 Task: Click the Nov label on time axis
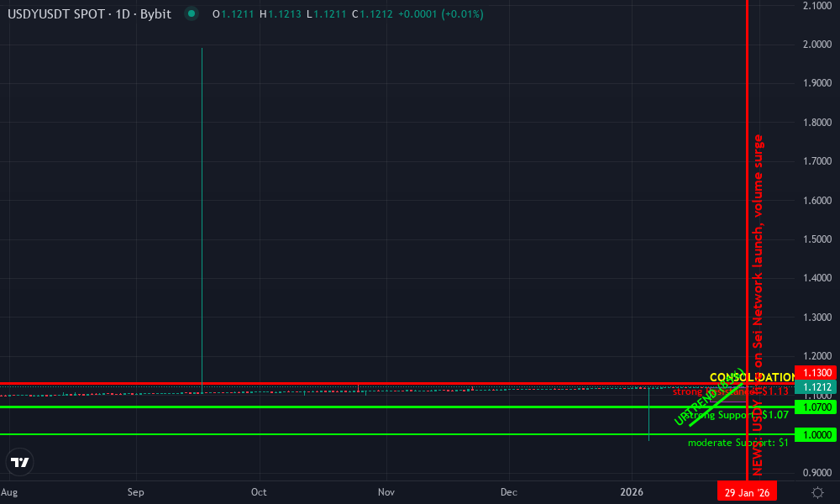(386, 491)
